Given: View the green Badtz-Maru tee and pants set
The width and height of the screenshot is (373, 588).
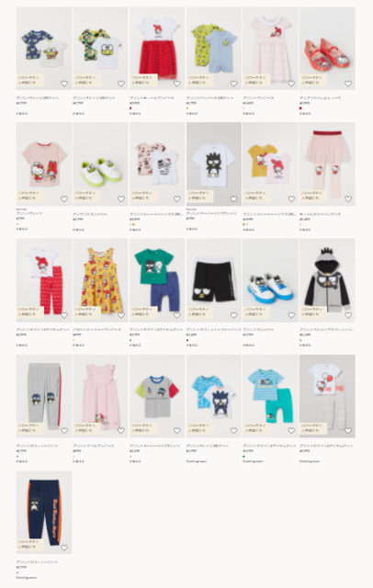Looking at the screenshot, I should [157, 280].
